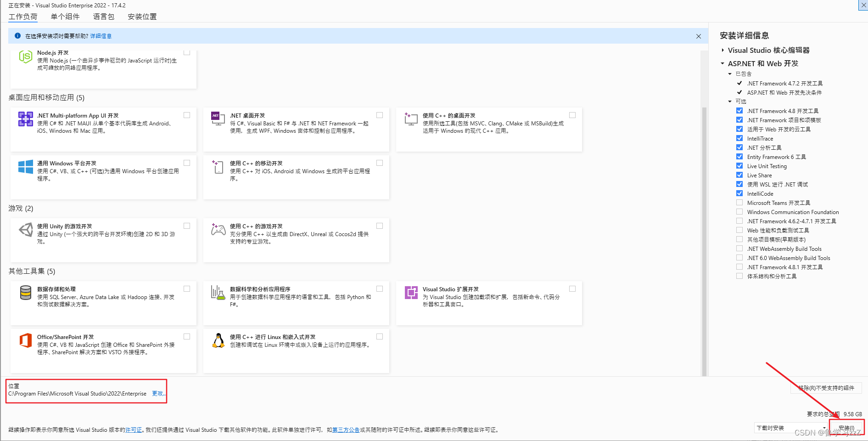Open the 详细信息 help link
Viewport: 868px width, 441px height.
(101, 36)
